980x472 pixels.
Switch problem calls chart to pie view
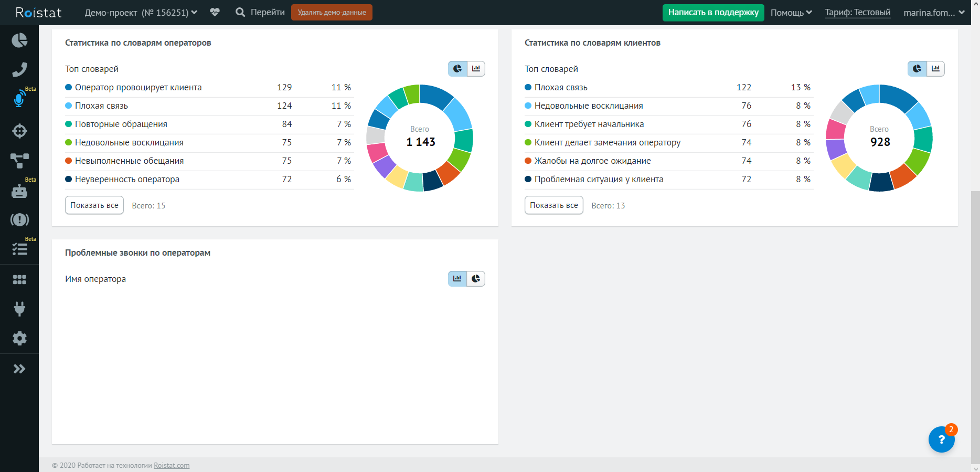476,279
